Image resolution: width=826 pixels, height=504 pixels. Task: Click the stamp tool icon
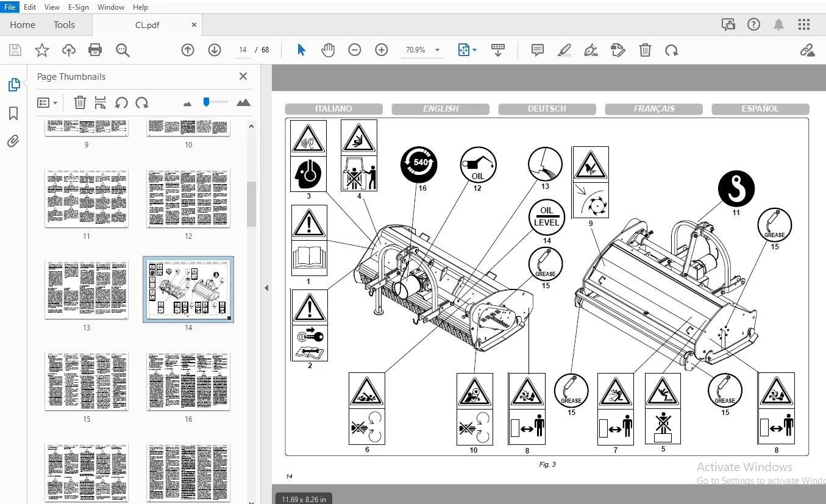coord(618,50)
